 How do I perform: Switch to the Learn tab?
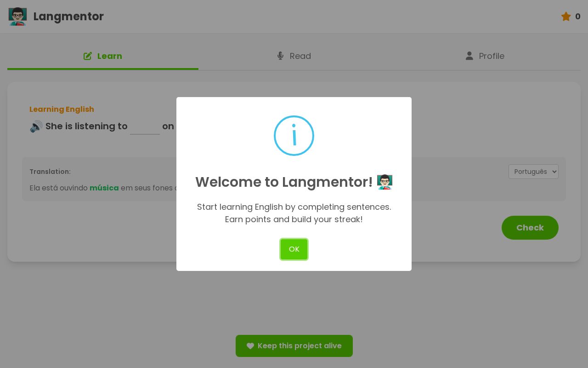pos(103,56)
